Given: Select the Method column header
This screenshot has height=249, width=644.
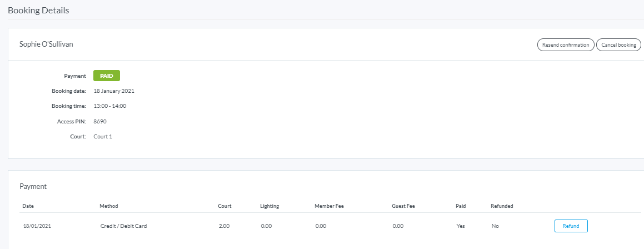Looking at the screenshot, I should coord(108,206).
